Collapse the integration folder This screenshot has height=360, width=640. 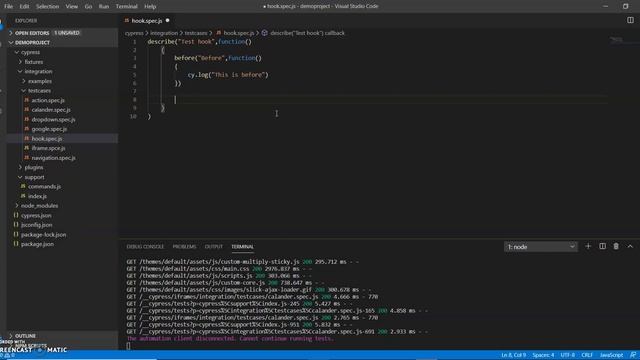click(38, 71)
